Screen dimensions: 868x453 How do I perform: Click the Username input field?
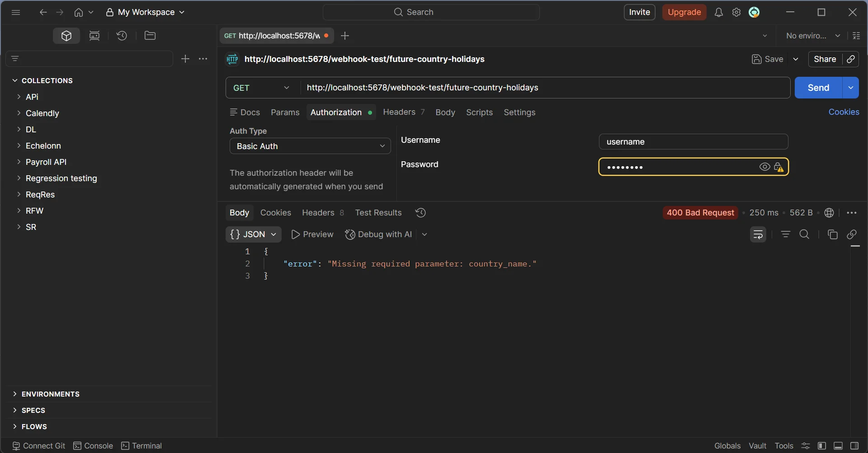click(x=693, y=142)
